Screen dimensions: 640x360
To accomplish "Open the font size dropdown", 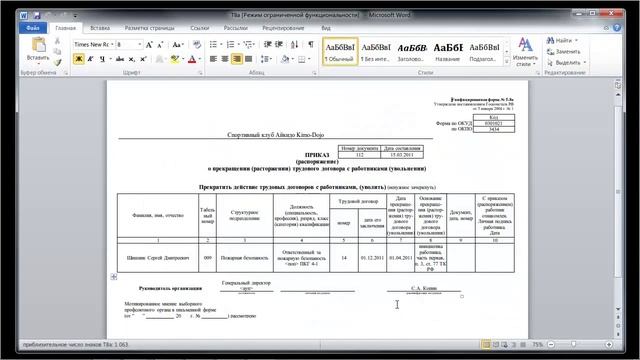I will [x=140, y=44].
